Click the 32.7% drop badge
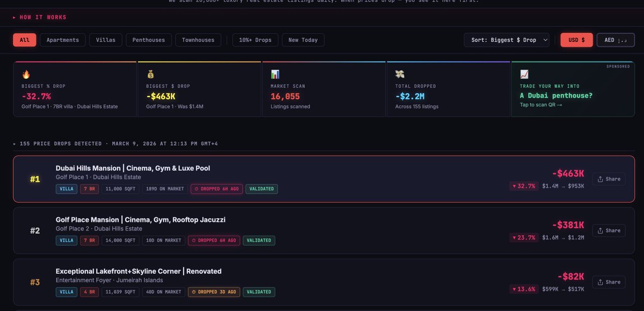The height and width of the screenshot is (311, 644). tap(524, 186)
